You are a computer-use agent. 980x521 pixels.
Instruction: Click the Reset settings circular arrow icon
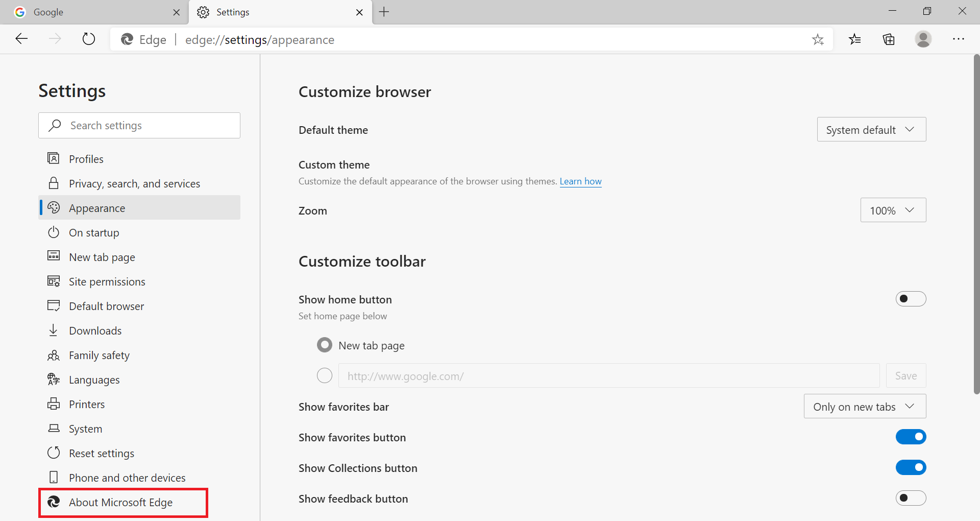[x=54, y=453]
